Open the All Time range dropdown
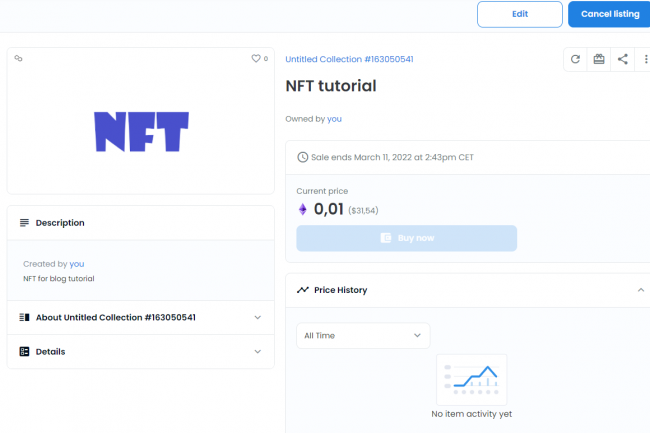 363,336
